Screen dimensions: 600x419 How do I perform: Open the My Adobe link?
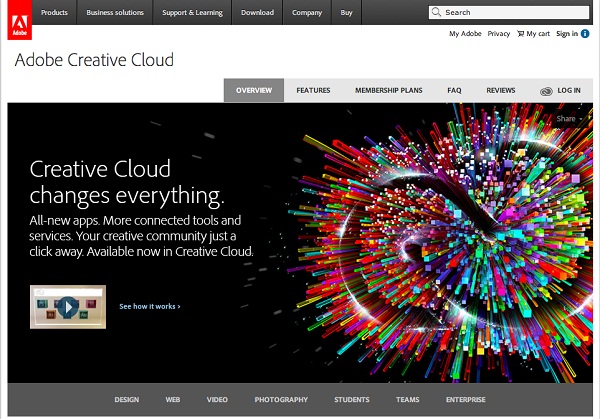coord(465,34)
